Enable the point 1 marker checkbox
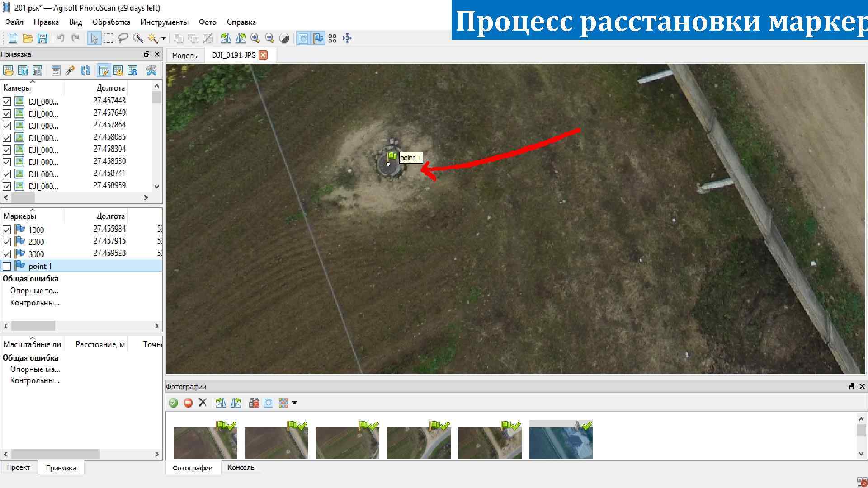 [x=7, y=266]
